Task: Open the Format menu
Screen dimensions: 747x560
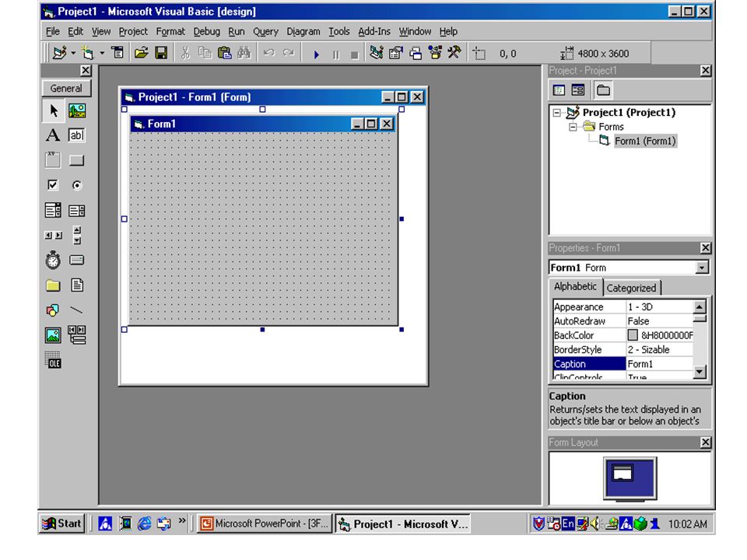Action: (170, 31)
